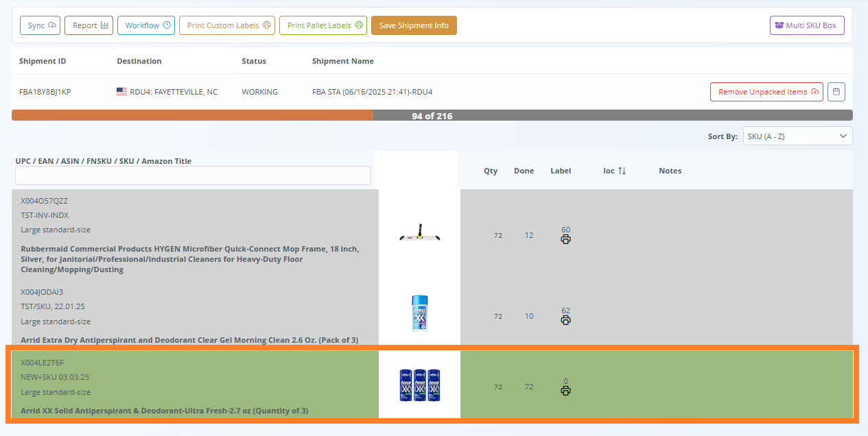Click the calendar icon next to Remove Unpacked Items

(836, 91)
